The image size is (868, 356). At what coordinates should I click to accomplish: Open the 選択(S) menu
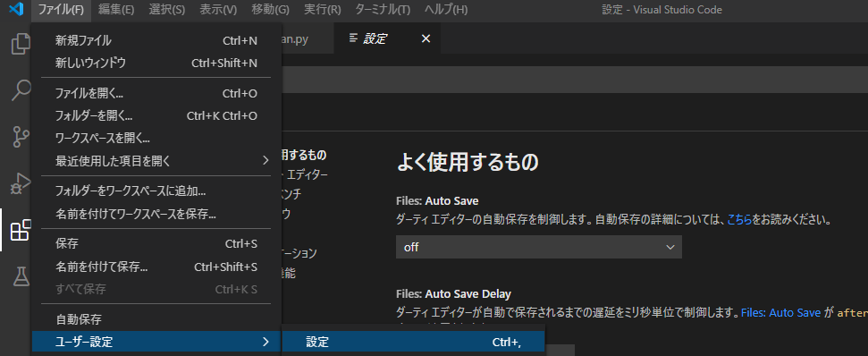click(x=167, y=10)
